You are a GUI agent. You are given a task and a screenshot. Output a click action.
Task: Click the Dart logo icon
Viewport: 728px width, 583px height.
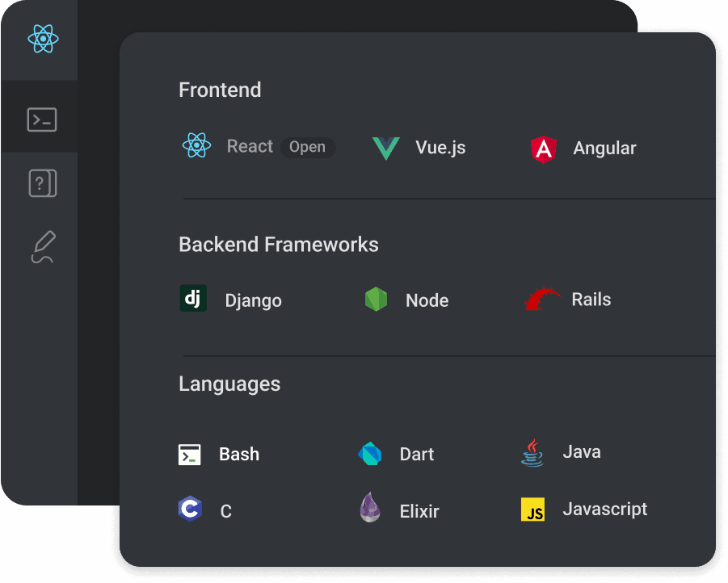370,454
